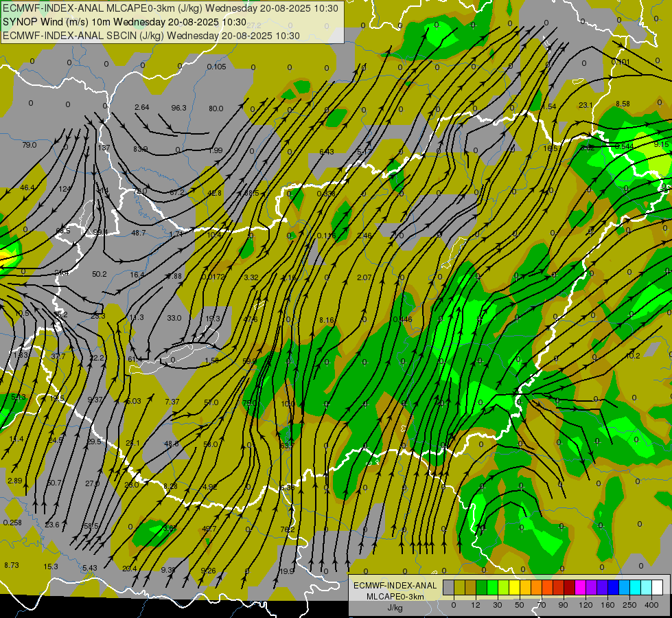
Task: Click the pure yellow legend swatch
Action: pyautogui.click(x=514, y=587)
